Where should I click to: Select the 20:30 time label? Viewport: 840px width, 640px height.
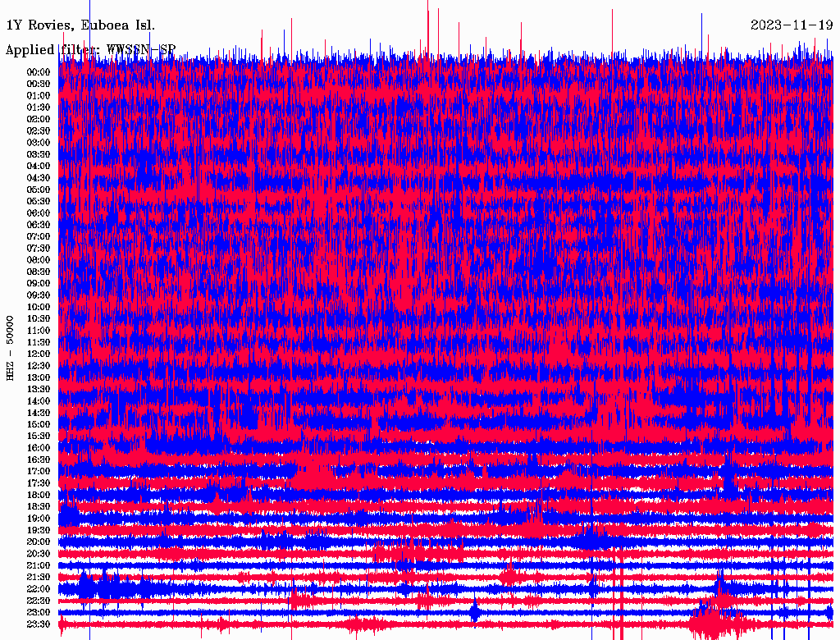coord(38,554)
